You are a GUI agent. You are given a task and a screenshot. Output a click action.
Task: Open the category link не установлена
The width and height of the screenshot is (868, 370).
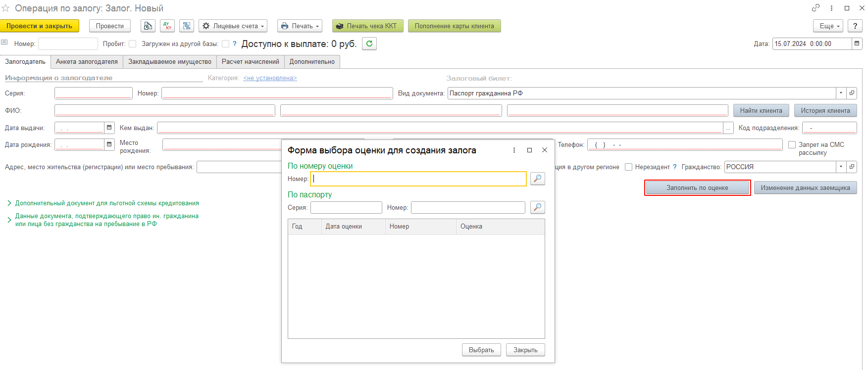270,78
